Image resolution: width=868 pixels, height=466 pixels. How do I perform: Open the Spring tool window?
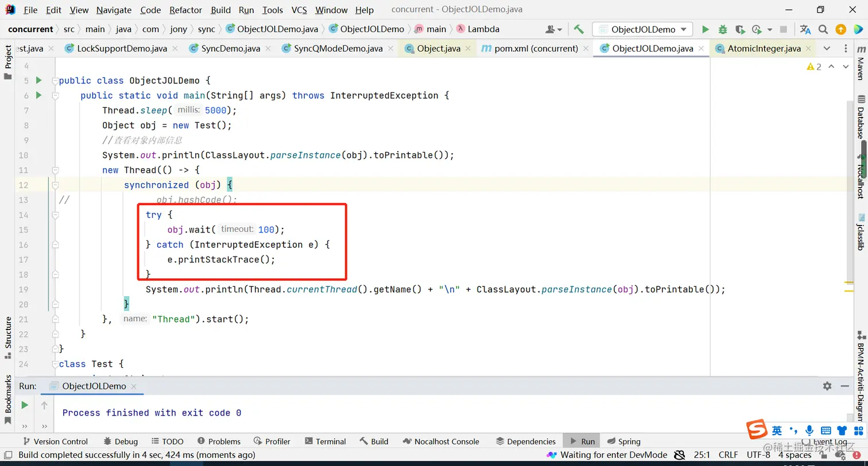point(623,441)
